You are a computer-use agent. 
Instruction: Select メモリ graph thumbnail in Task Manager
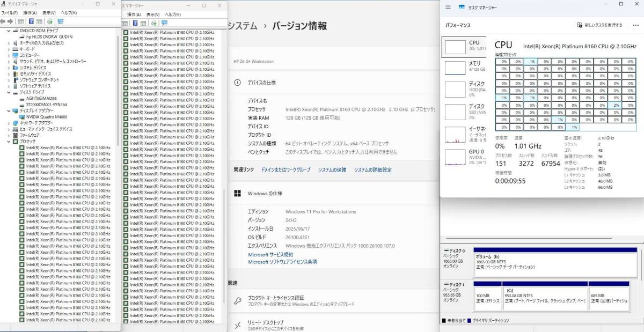pos(456,68)
